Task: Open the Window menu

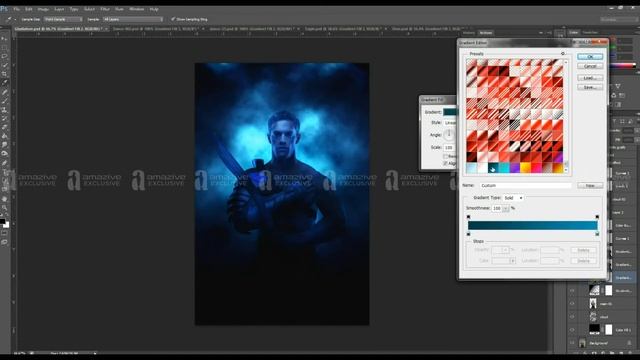Action: click(x=137, y=9)
